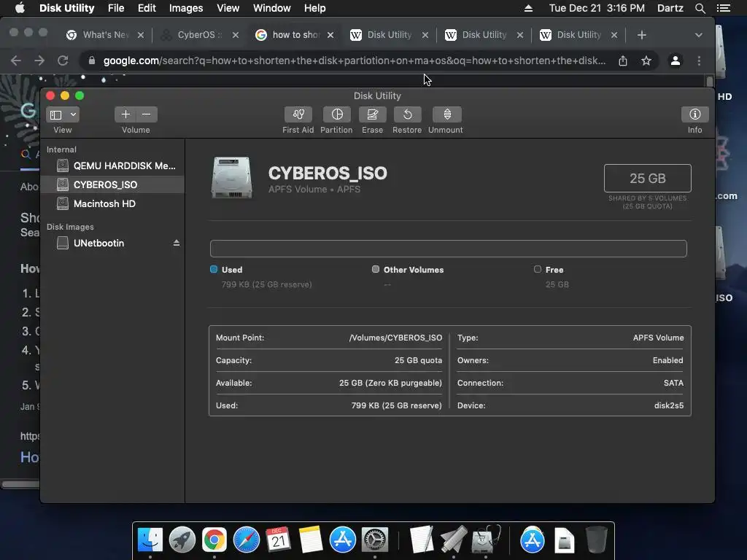747x560 pixels.
Task: Expand Chrome tab search chevron
Action: pyautogui.click(x=698, y=35)
